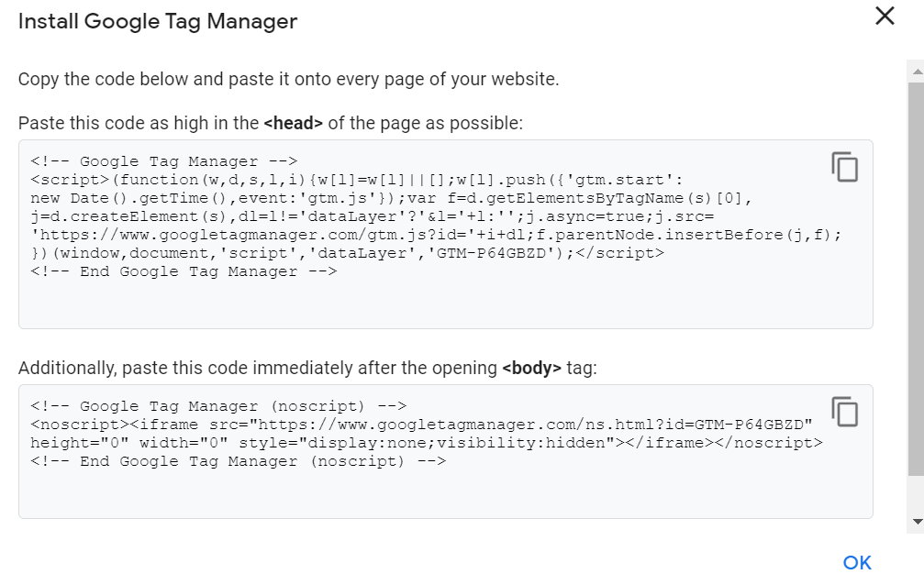Click inside the body noscript code box
Image resolution: width=924 pixels, height=585 pixels.
click(446, 451)
